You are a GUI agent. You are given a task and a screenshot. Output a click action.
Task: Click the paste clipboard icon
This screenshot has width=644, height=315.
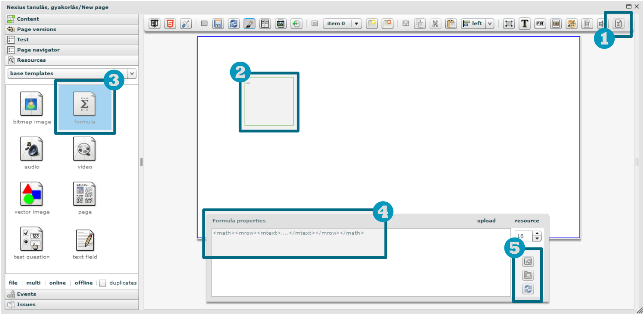[451, 24]
